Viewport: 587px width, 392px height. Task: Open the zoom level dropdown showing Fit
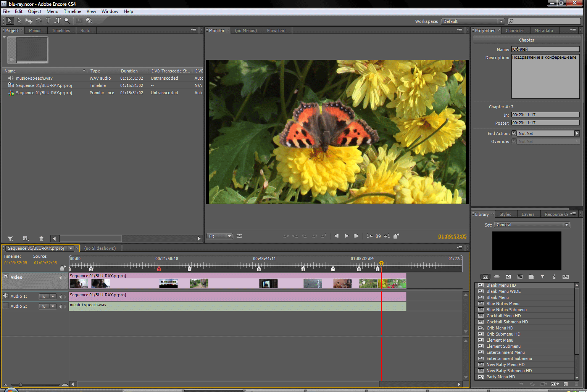pyautogui.click(x=219, y=236)
